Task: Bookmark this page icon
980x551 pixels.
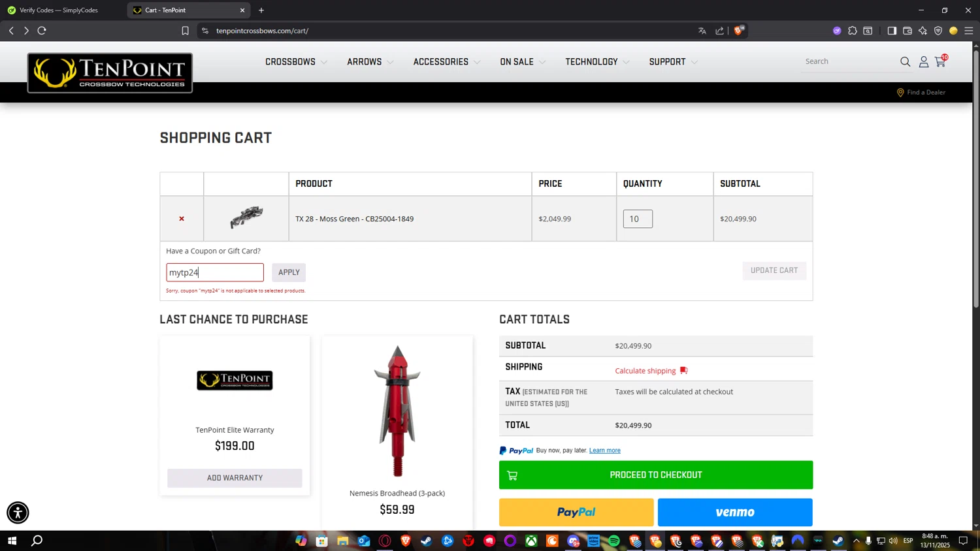Action: point(186,31)
